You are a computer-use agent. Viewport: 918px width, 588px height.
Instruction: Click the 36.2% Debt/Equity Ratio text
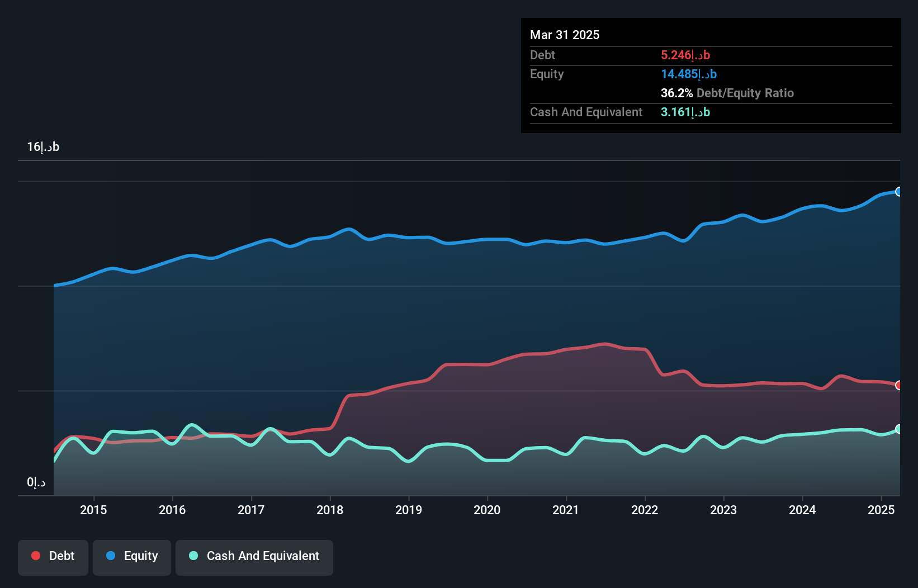(x=727, y=93)
